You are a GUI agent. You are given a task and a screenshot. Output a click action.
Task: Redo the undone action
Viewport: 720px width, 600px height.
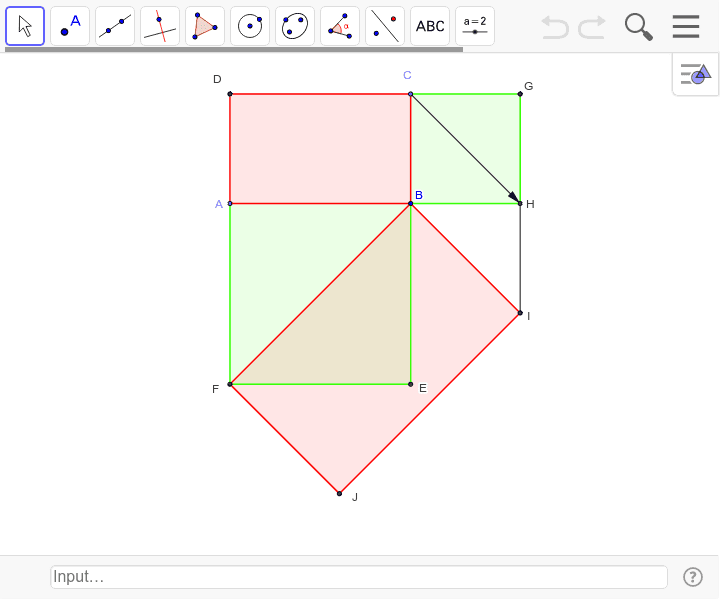[592, 27]
